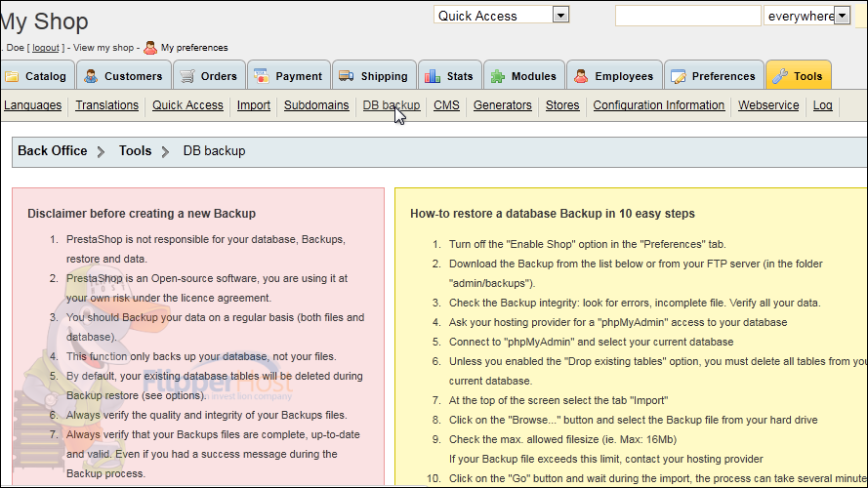Open the Webservice submenu link
This screenshot has height=488, width=868.
(x=768, y=105)
